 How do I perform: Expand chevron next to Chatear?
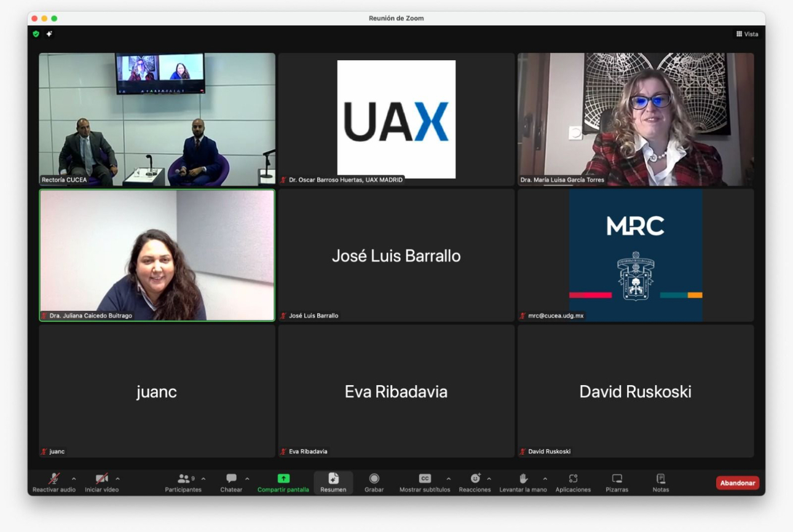(x=247, y=479)
